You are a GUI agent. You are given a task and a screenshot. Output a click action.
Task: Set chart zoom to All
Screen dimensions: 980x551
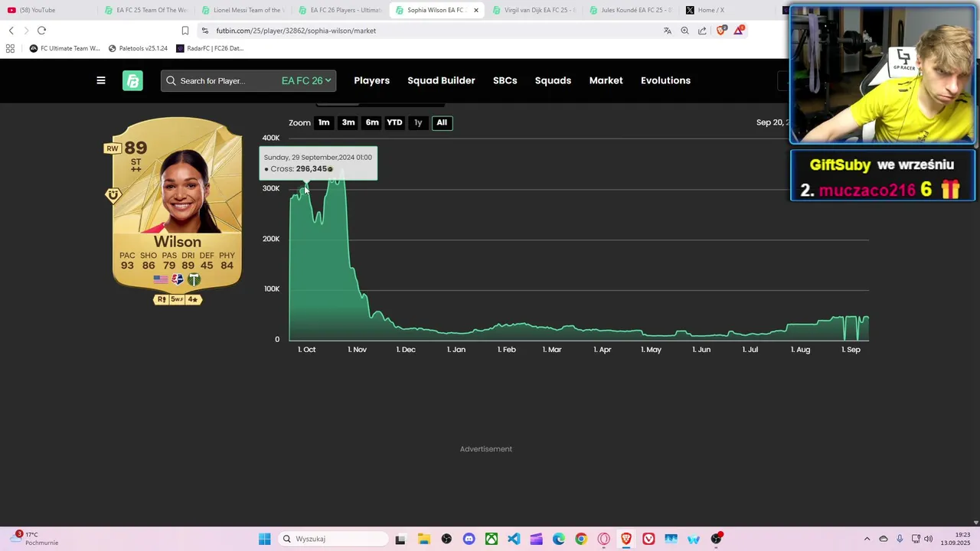point(442,122)
